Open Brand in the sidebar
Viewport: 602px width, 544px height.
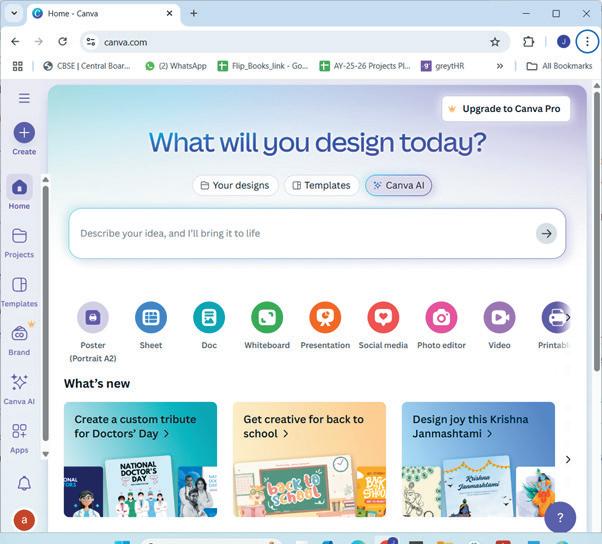click(x=19, y=339)
